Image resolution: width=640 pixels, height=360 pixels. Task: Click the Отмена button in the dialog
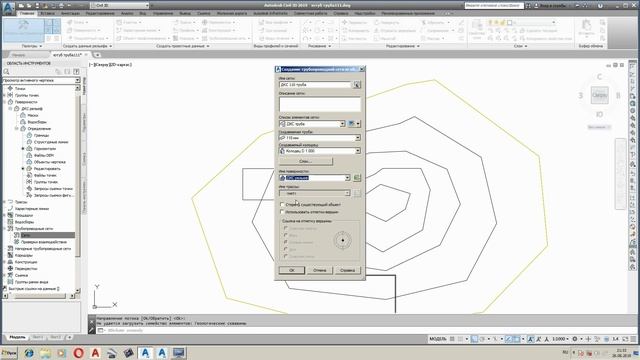tap(320, 270)
